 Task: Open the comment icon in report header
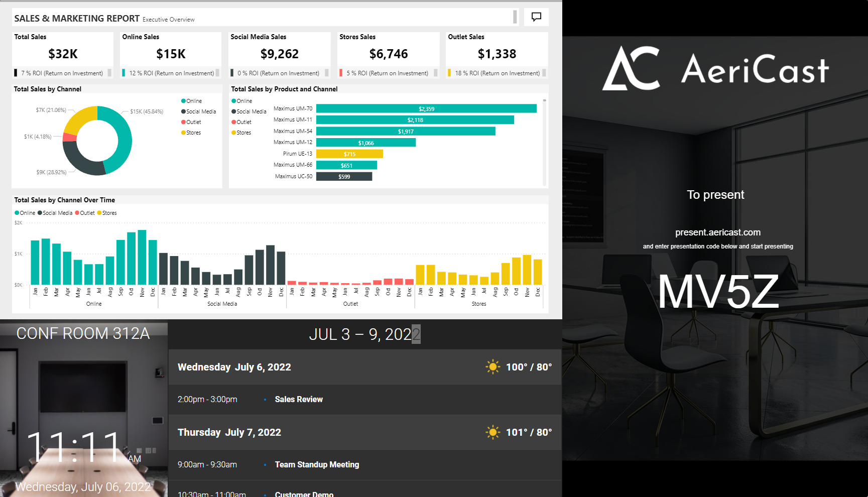pos(536,17)
